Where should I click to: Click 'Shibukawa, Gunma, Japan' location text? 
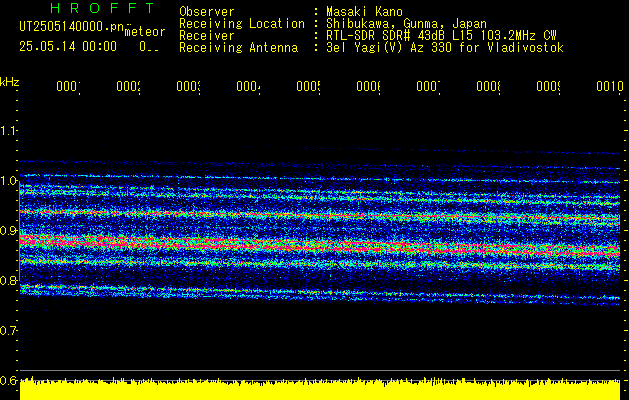pos(406,24)
